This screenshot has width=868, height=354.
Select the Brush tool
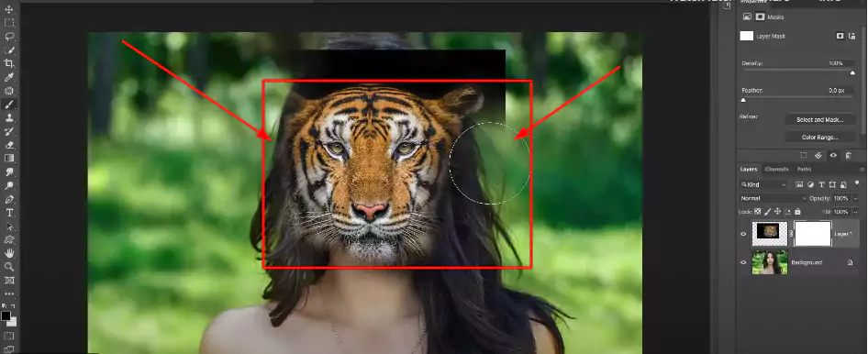click(9, 104)
